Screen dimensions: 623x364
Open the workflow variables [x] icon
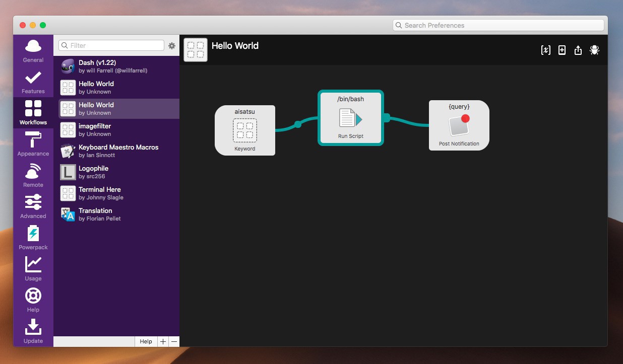pos(545,50)
